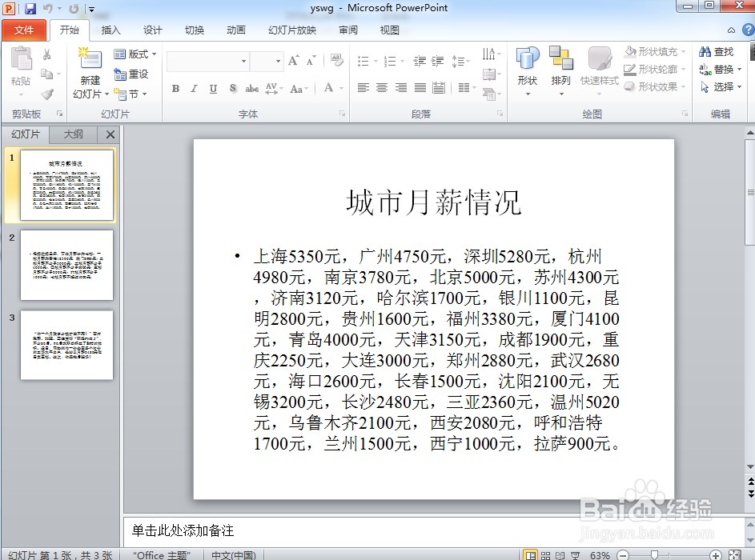Click the 替换 (Replace) icon
The image size is (755, 560).
click(715, 68)
